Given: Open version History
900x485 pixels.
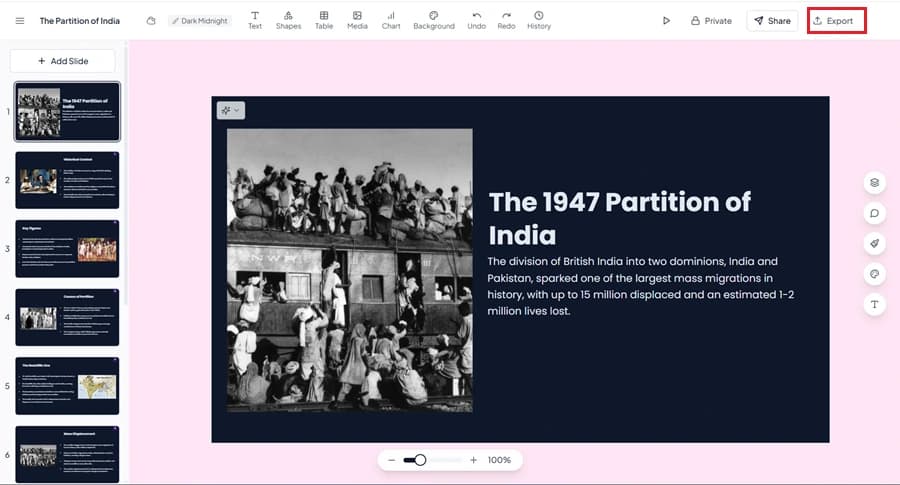Looking at the screenshot, I should [539, 20].
